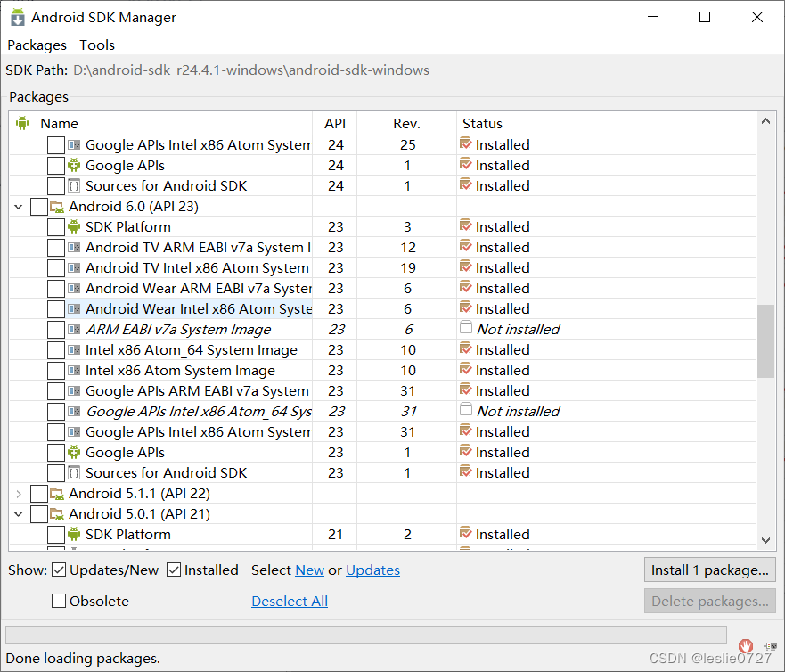Click folder icon of Android 5.0.1 (API 21)

tap(57, 513)
